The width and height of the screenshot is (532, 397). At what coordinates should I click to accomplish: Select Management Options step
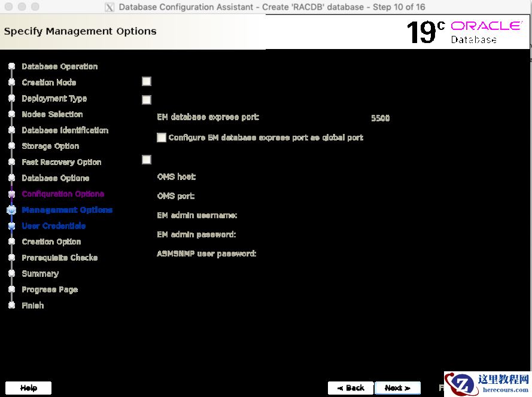coord(67,210)
